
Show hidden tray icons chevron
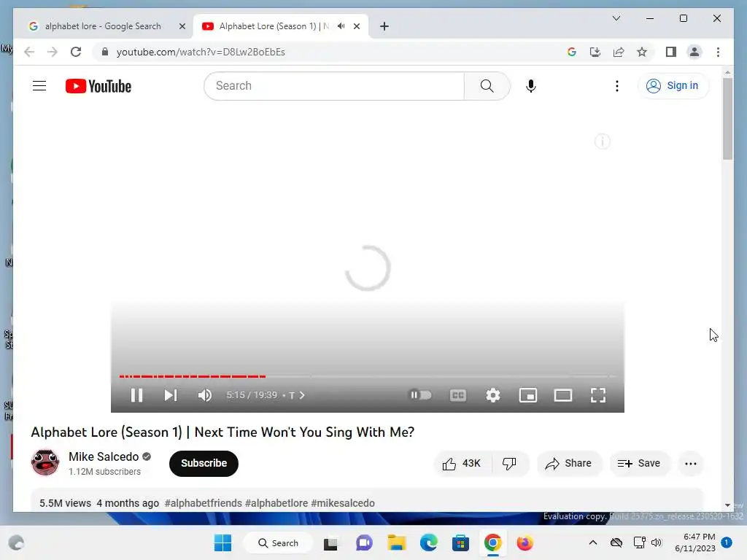coord(592,542)
